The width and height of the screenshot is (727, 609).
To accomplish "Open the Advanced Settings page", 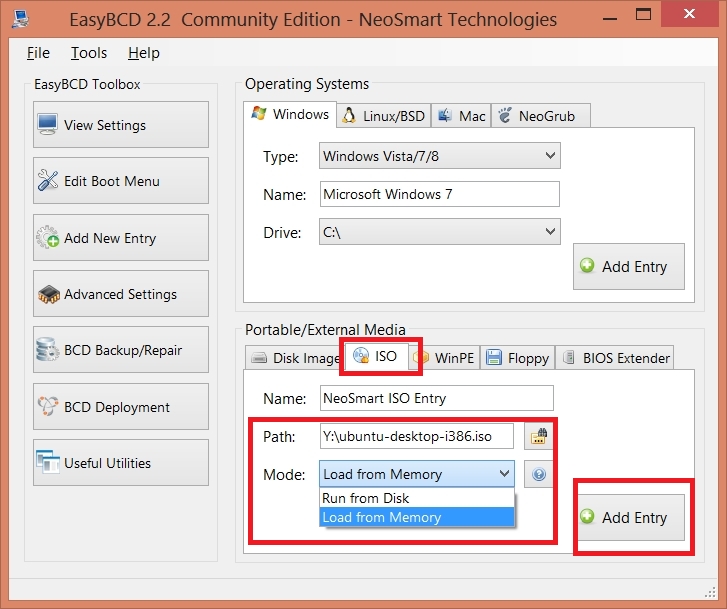I will 121,294.
